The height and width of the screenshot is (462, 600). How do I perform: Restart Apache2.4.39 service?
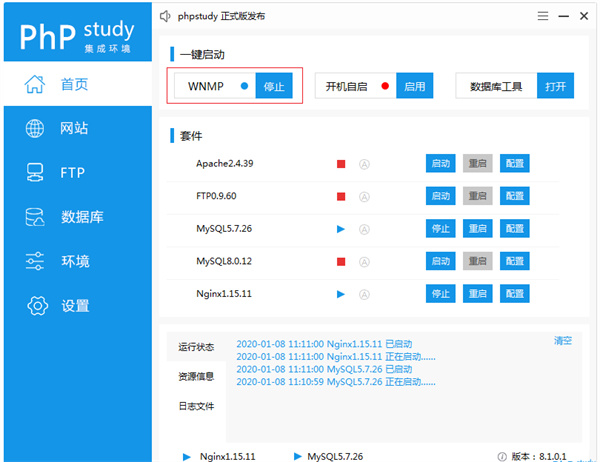(478, 163)
